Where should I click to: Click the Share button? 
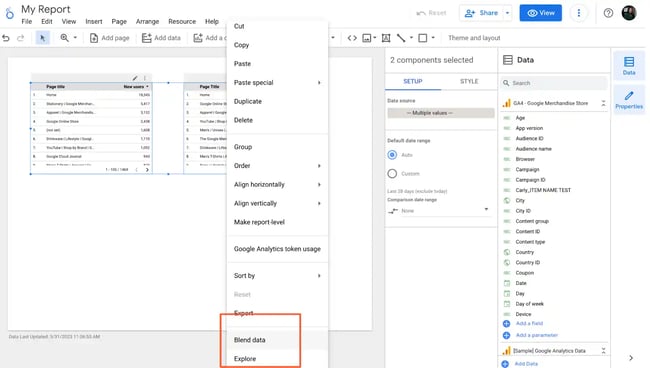click(481, 13)
